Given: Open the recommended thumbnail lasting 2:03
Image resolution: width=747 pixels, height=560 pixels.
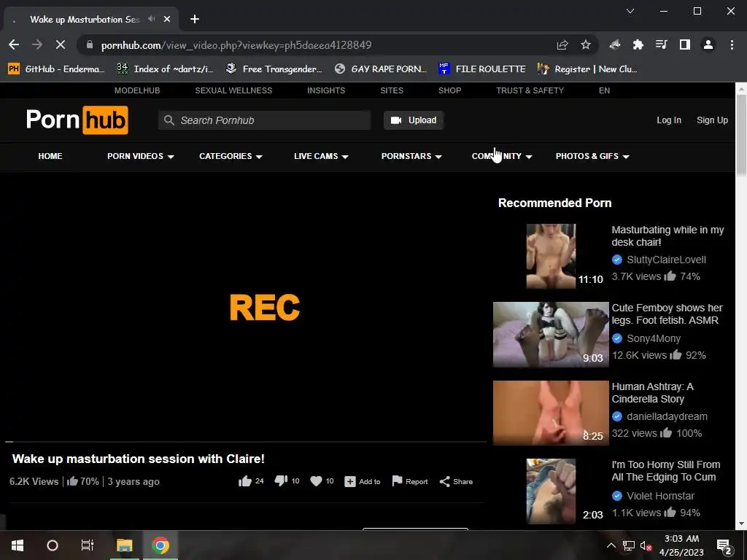Looking at the screenshot, I should click(551, 491).
